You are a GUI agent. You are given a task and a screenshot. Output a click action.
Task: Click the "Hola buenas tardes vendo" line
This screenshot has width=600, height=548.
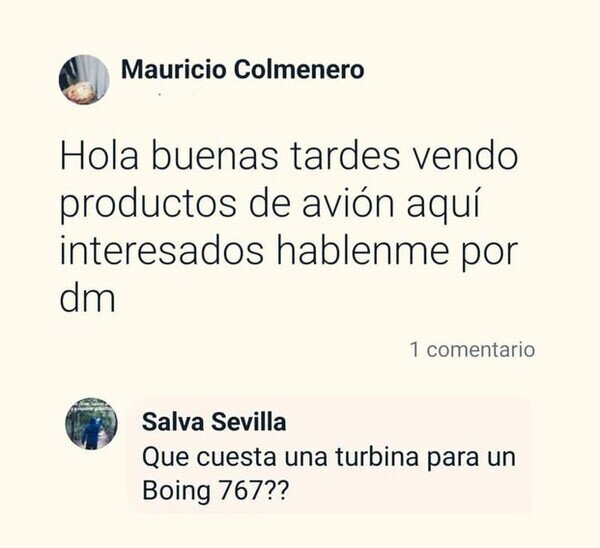click(289, 156)
